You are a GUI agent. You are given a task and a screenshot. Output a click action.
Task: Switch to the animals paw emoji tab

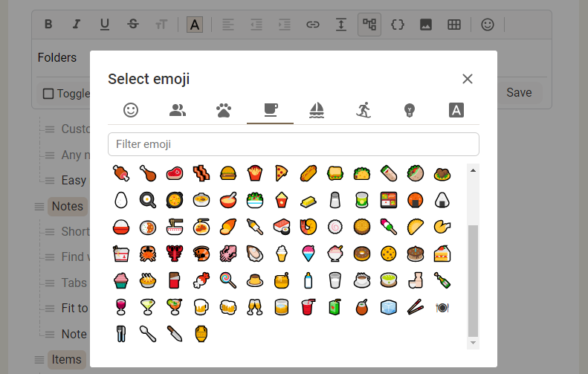pos(224,110)
